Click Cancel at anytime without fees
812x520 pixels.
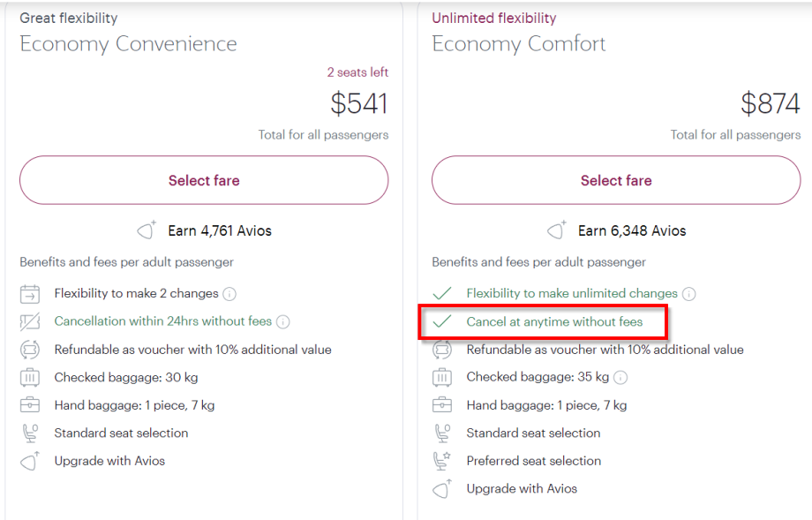click(554, 322)
